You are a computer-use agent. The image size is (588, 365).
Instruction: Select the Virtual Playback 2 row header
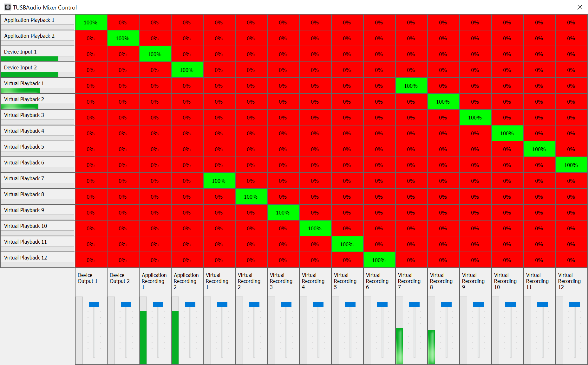[x=37, y=101]
